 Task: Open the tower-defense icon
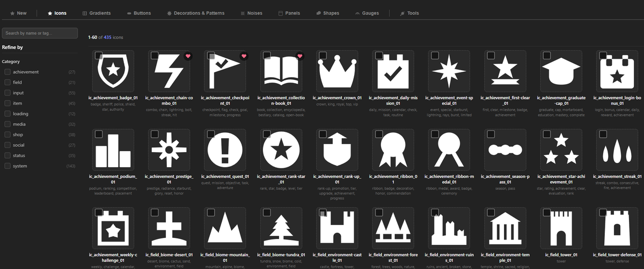pyautogui.click(x=618, y=228)
